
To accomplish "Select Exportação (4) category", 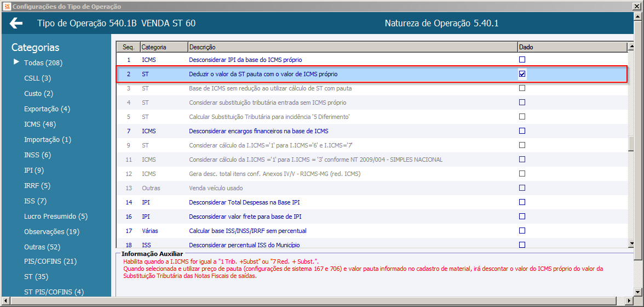I will 47,109.
